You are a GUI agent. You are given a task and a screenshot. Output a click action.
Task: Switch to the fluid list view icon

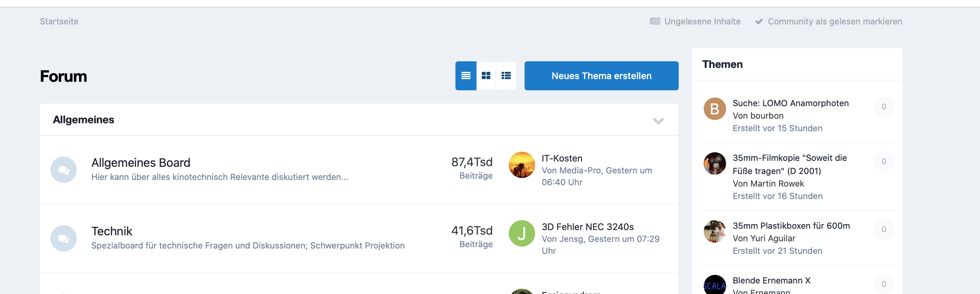coord(506,76)
